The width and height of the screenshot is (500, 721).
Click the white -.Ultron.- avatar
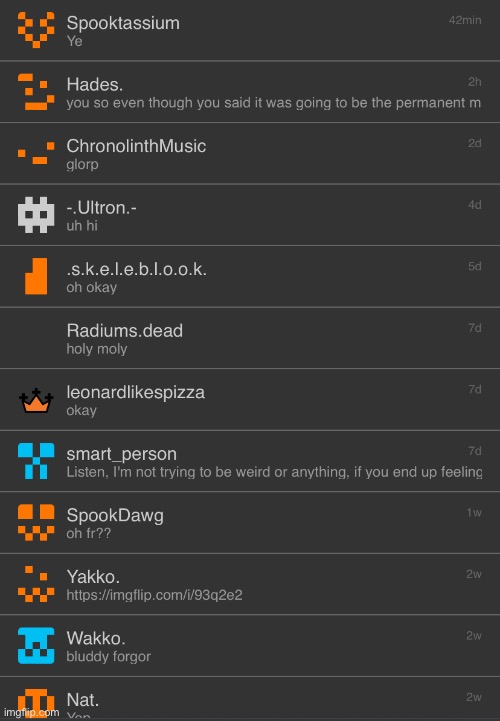coord(36,215)
